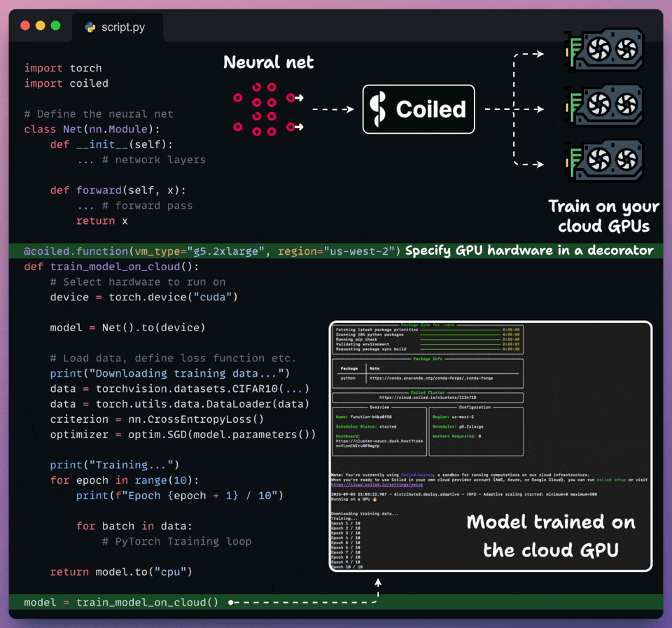Click the 'import coiled' line
This screenshot has width=672, height=628.
[x=66, y=83]
